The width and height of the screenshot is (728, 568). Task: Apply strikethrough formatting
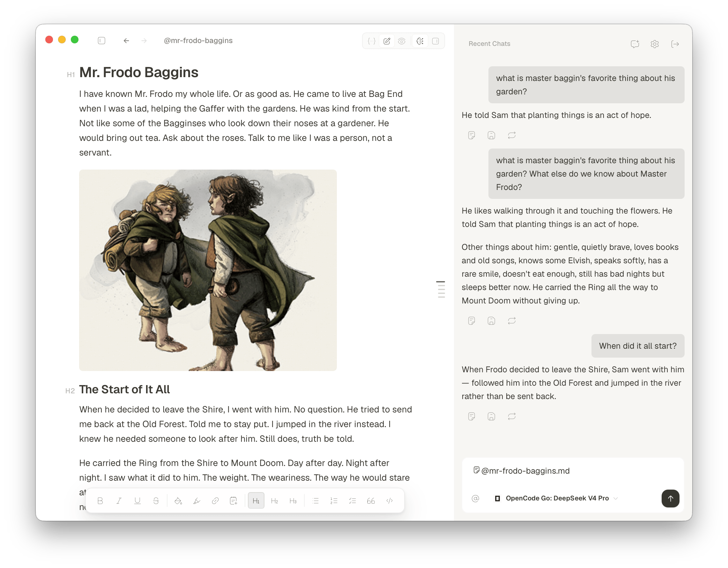156,500
